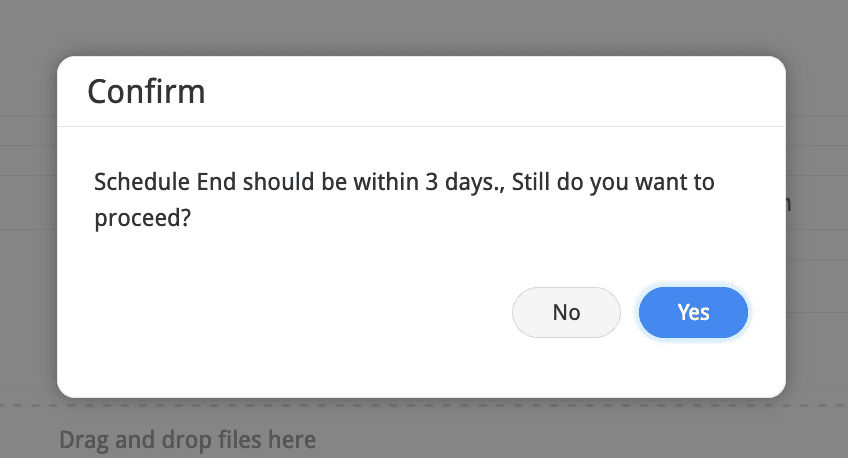Click the Yes button to proceed
The height and width of the screenshot is (458, 848).
(693, 312)
